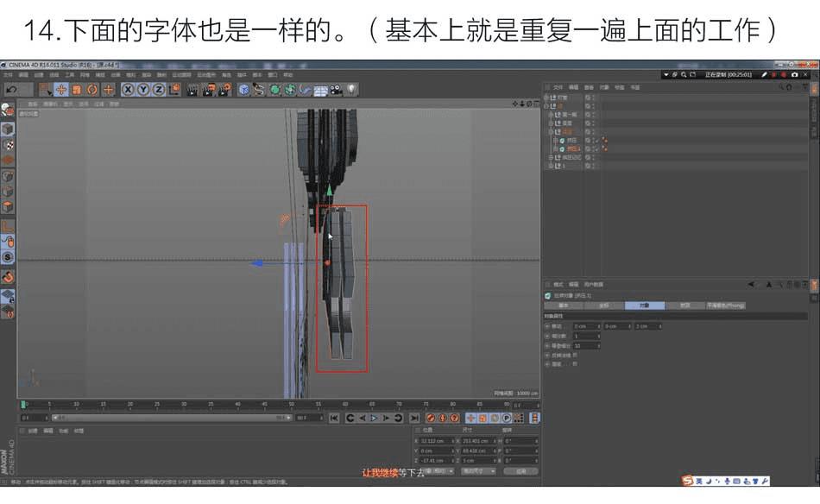
Task: Click the 应用 apply button
Action: click(x=520, y=471)
